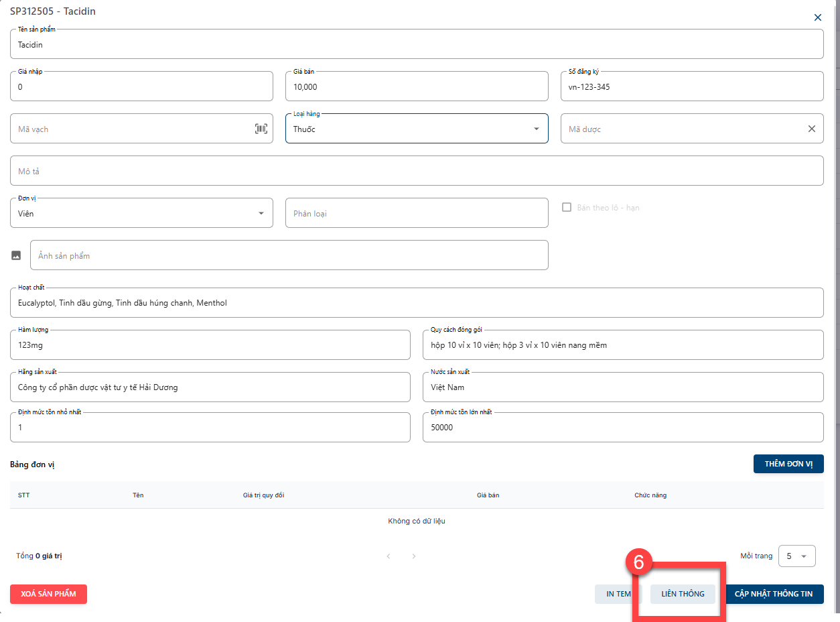The height and width of the screenshot is (622, 840).
Task: Expand the Đơn vị dropdown
Action: (x=261, y=213)
